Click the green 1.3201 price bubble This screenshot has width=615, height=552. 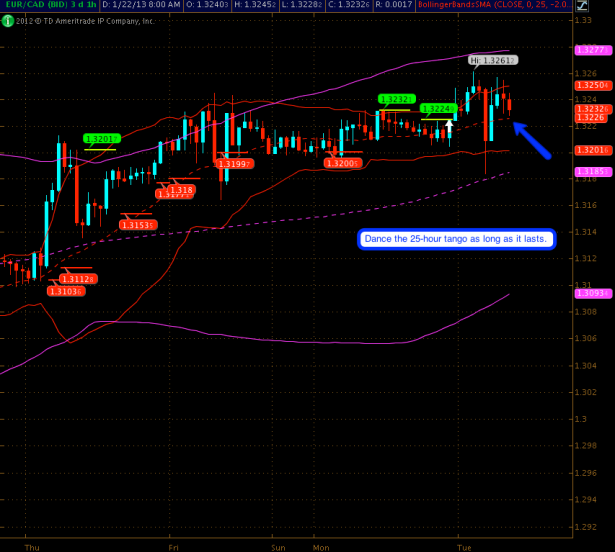100,138
